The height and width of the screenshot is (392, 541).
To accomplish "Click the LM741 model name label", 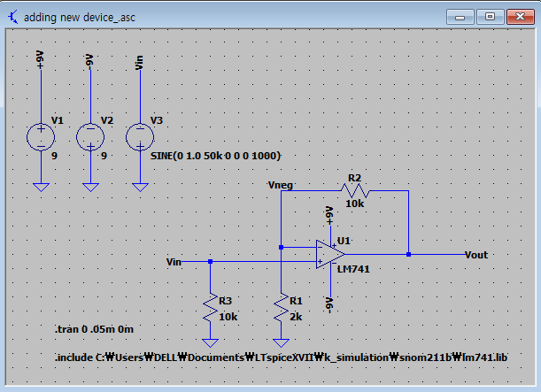I will click(x=353, y=269).
